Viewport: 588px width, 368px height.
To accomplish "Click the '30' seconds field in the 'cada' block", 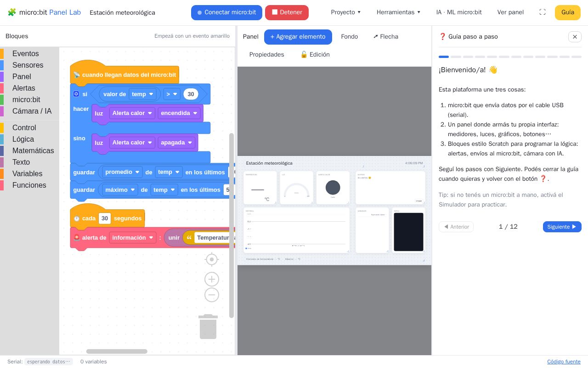I will 105,218.
